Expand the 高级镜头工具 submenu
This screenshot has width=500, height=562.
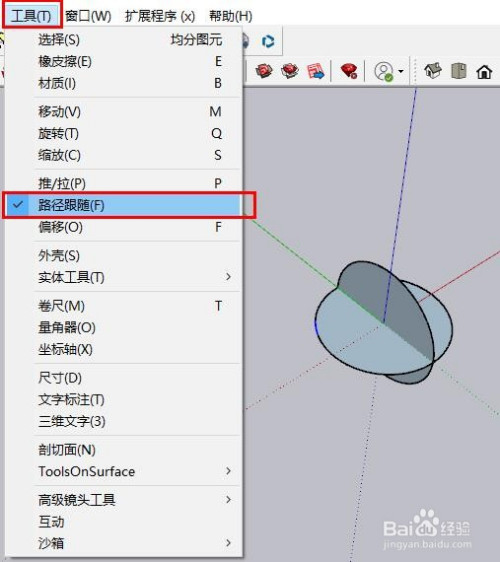coord(124,500)
